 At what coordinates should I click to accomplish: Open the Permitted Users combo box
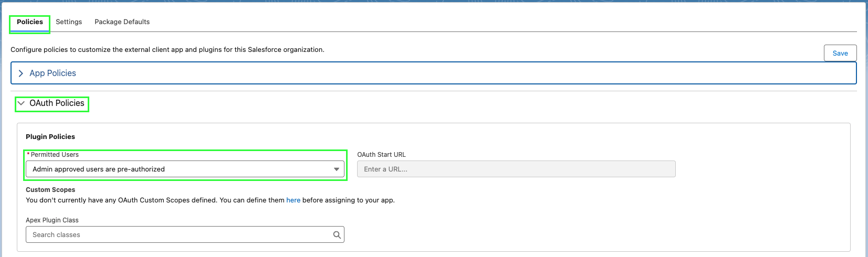click(185, 169)
